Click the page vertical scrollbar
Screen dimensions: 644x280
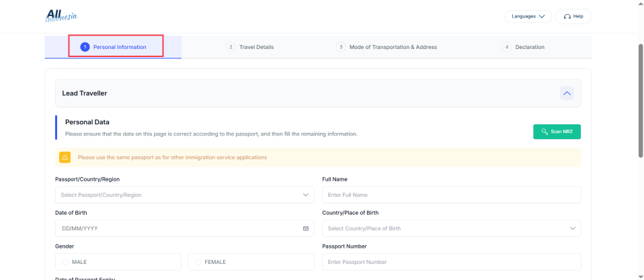[641, 101]
